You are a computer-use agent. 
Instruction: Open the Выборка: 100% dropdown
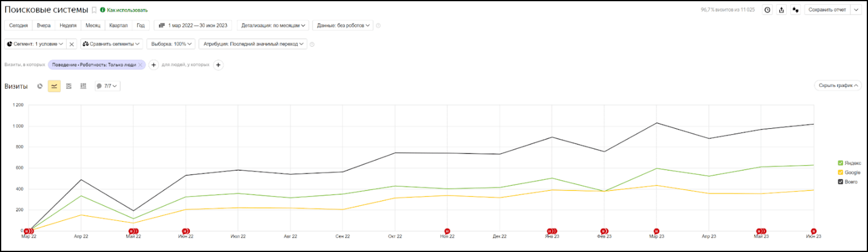point(171,44)
